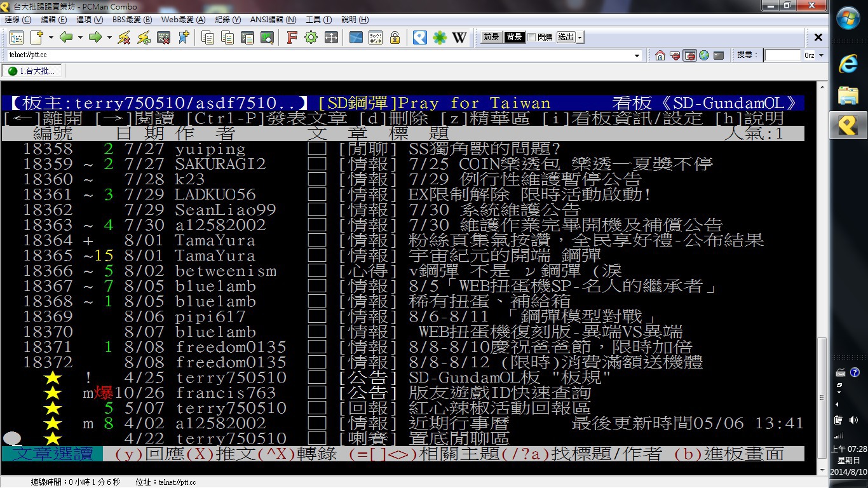Click the green flower toolbar icon
The height and width of the screenshot is (488, 868).
(439, 37)
